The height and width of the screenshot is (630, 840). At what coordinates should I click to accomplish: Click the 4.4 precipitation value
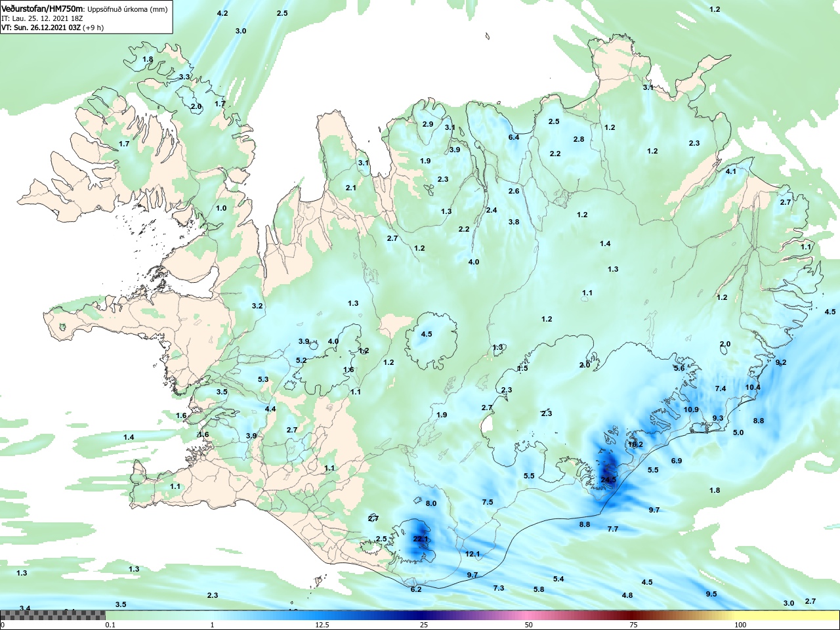(x=270, y=409)
